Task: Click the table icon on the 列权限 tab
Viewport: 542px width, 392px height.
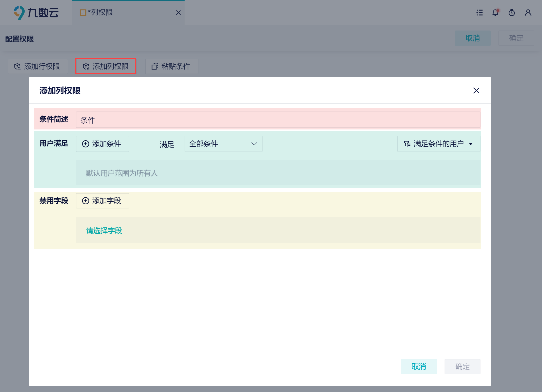Action: click(83, 13)
